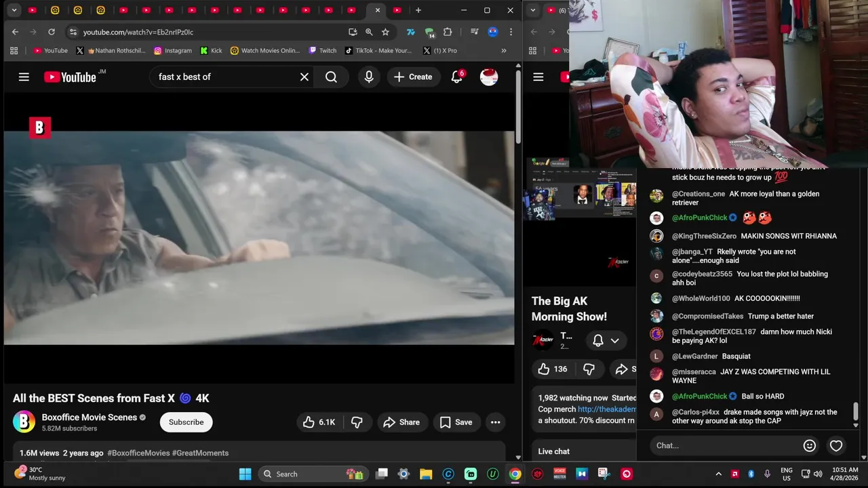Show hidden system tray icons chevron
The image size is (868, 488).
click(x=718, y=474)
